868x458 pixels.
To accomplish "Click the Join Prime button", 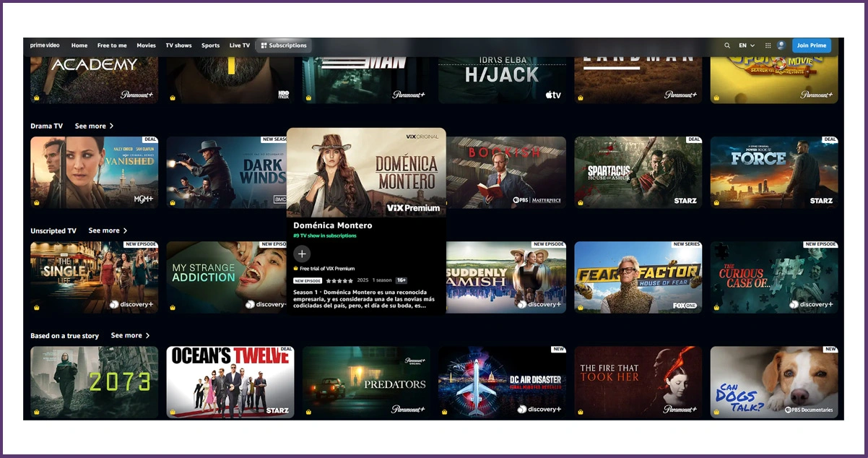I will [x=811, y=45].
